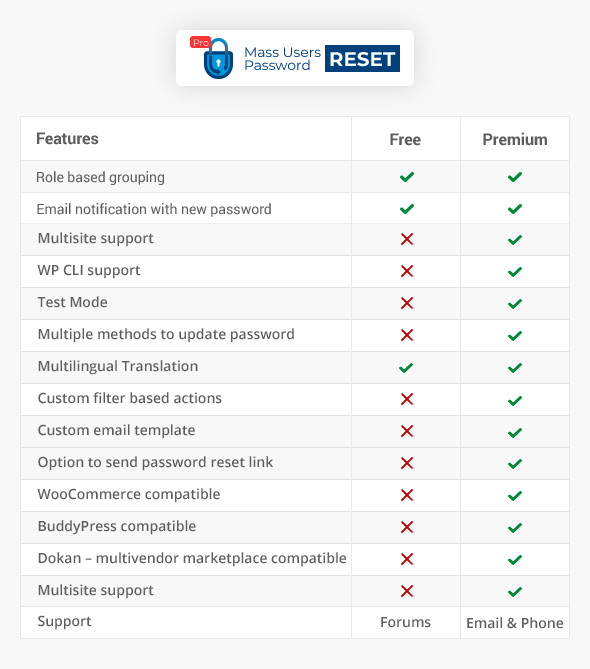Viewport: 590px width, 669px height.
Task: Click the Features column header
Action: 67,139
